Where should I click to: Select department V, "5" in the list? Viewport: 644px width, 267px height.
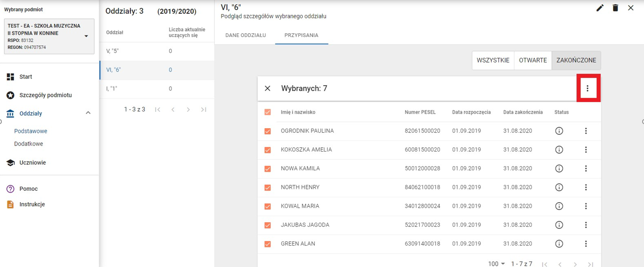point(112,51)
